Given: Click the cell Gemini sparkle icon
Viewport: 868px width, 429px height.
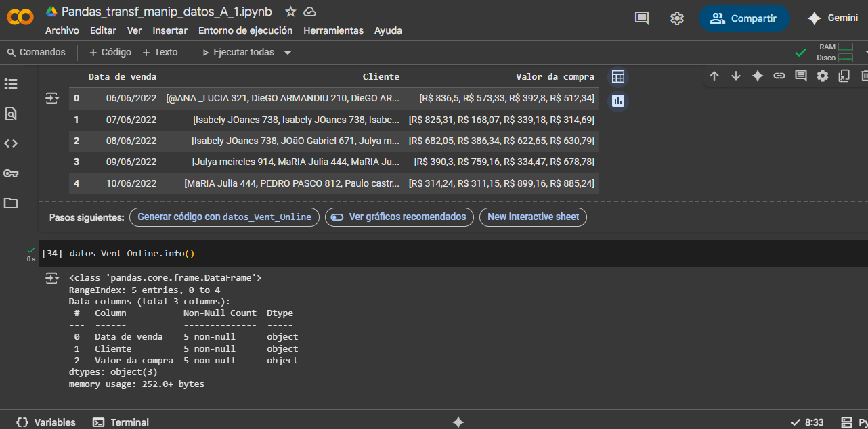Looking at the screenshot, I should (758, 76).
